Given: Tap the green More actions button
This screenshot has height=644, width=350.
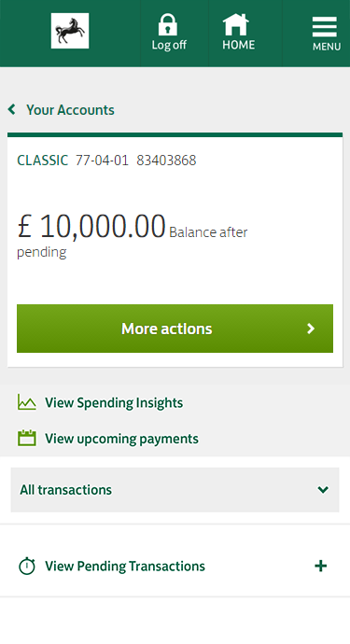Looking at the screenshot, I should pos(175,329).
